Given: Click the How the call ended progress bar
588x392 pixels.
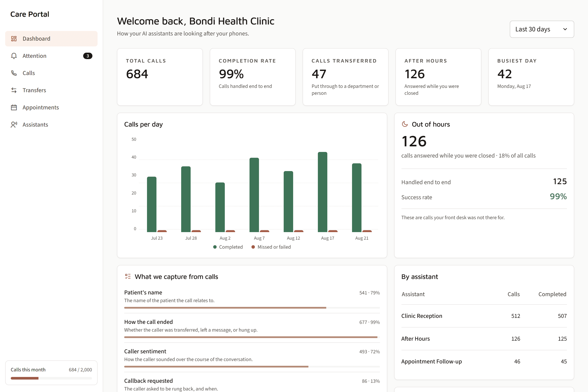Looking at the screenshot, I should (x=252, y=337).
